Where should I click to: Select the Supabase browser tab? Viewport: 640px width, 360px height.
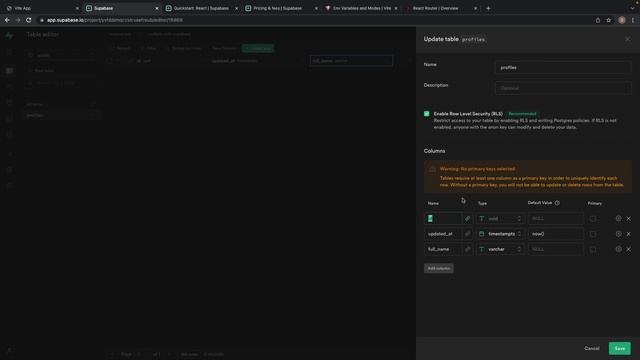(x=122, y=8)
